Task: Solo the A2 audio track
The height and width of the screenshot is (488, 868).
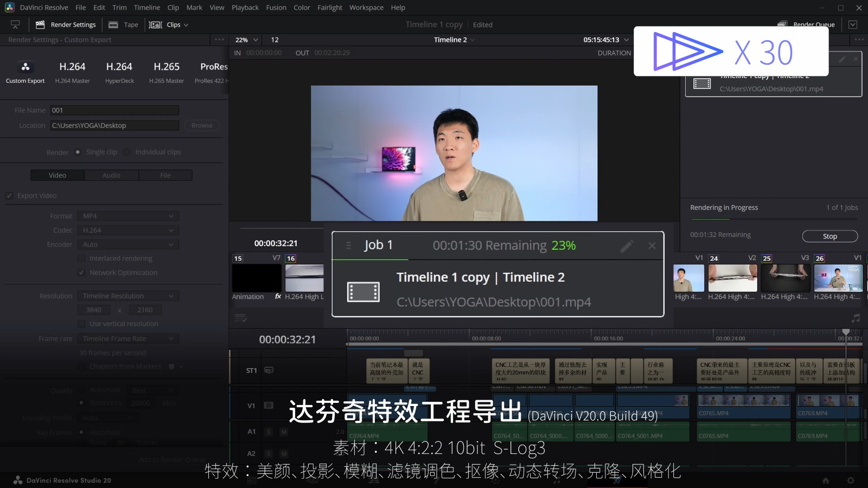Action: pyautogui.click(x=269, y=454)
